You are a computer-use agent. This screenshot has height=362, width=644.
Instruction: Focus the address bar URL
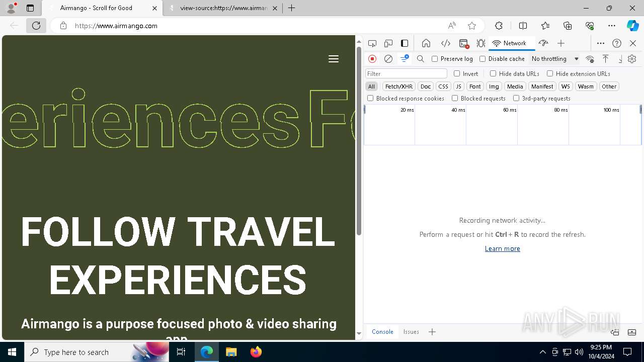(x=116, y=26)
